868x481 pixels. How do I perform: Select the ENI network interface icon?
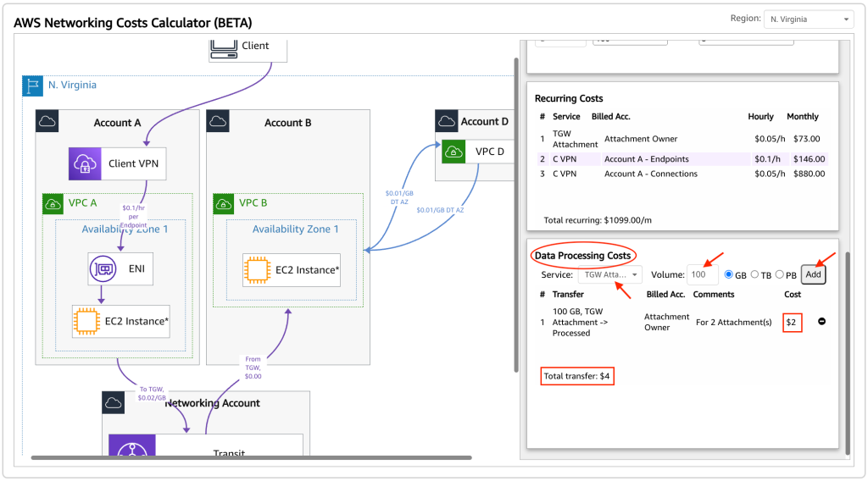click(103, 269)
